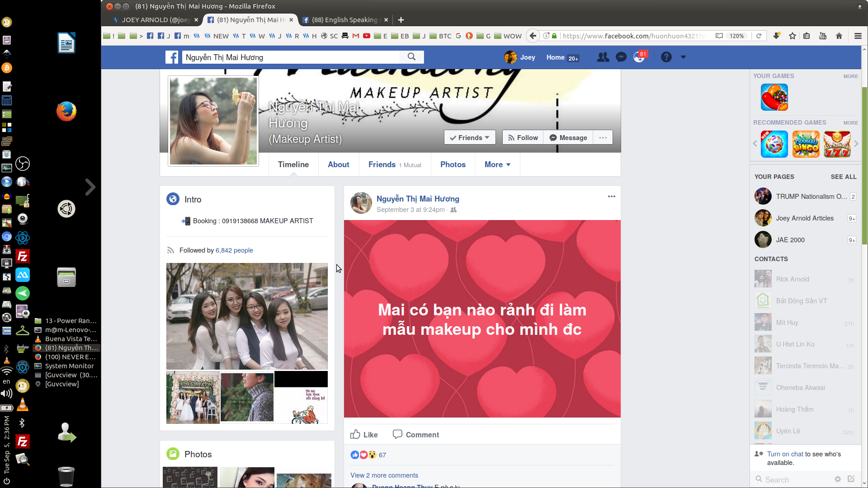Go to Home in Facebook header
The image size is (868, 488).
click(555, 57)
